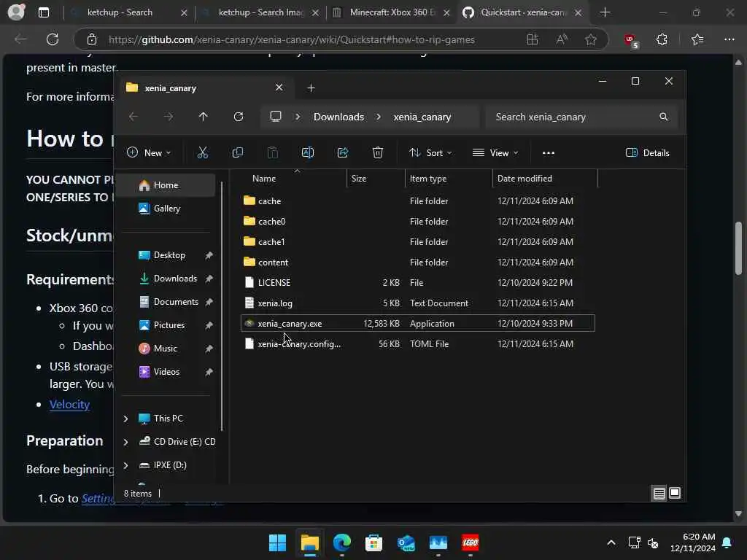
Task: Open uBlock Origin extension icon
Action: (631, 41)
